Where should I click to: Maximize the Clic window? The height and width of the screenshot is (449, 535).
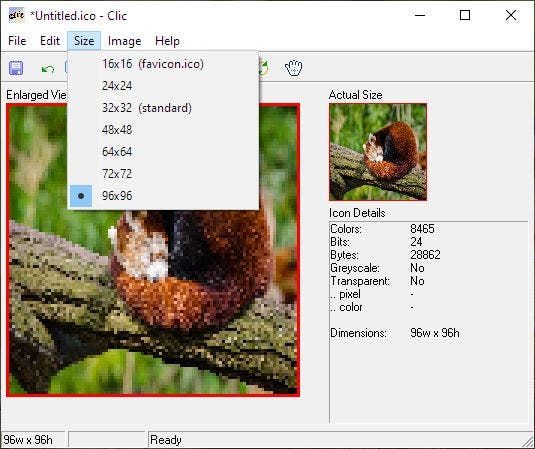(465, 15)
